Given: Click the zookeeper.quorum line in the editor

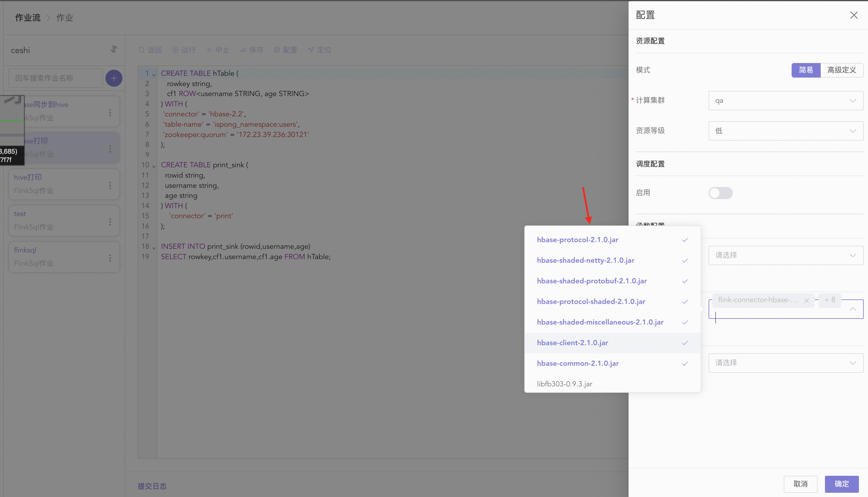Looking at the screenshot, I should 236,135.
